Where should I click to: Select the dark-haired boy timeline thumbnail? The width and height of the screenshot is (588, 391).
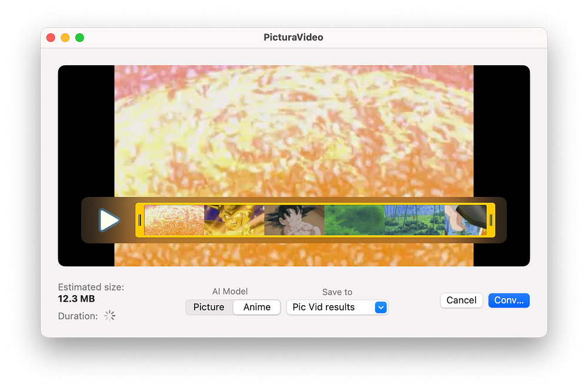(x=295, y=220)
